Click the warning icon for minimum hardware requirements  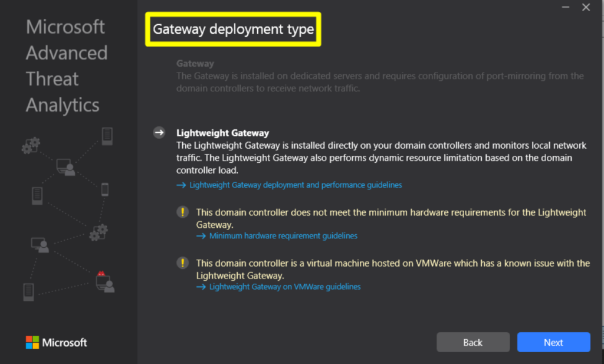click(x=183, y=212)
